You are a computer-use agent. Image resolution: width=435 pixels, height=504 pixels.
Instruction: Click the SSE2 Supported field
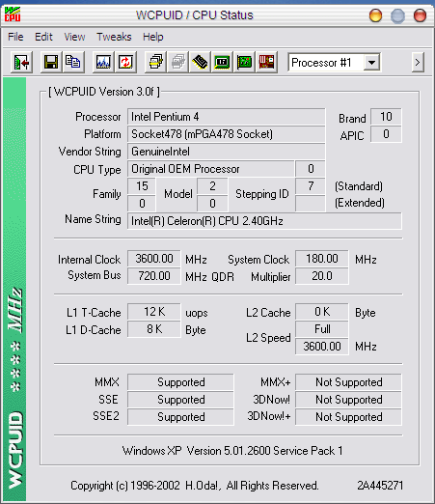(180, 417)
